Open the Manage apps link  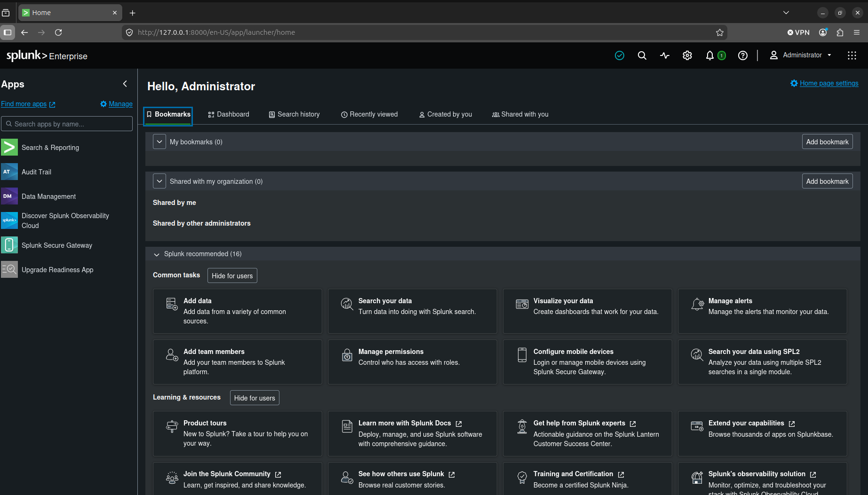(x=116, y=104)
